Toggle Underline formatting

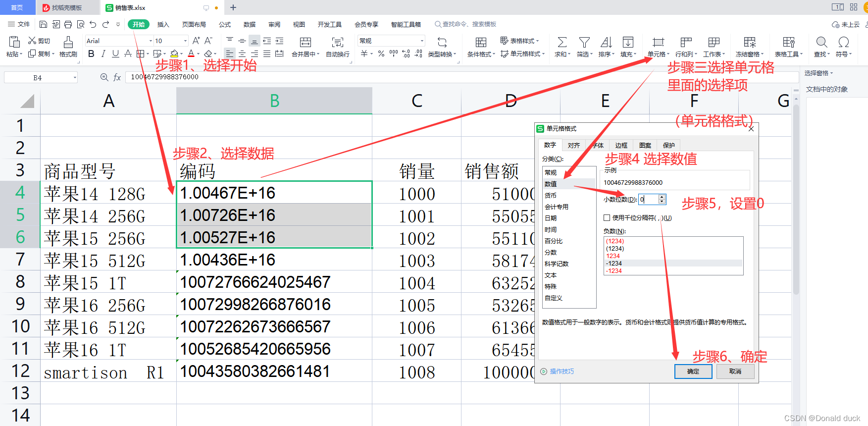(x=115, y=53)
